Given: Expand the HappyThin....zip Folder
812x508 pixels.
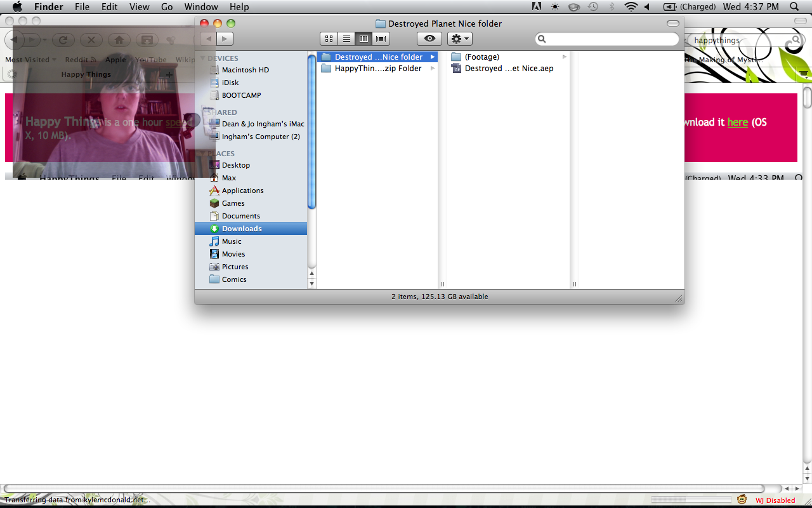Looking at the screenshot, I should [377, 69].
